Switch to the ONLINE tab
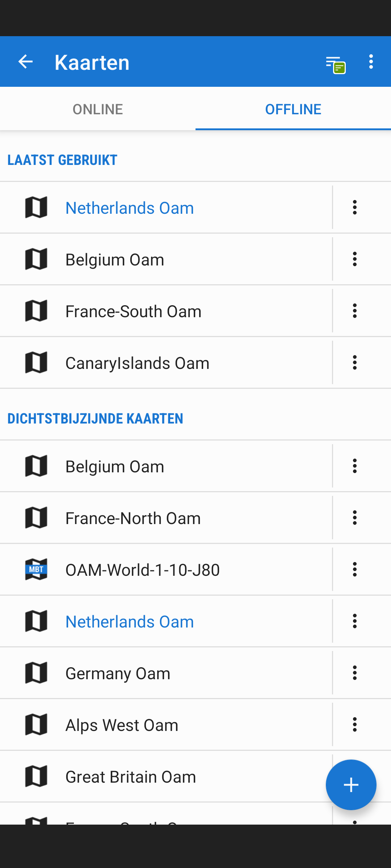 (98, 109)
